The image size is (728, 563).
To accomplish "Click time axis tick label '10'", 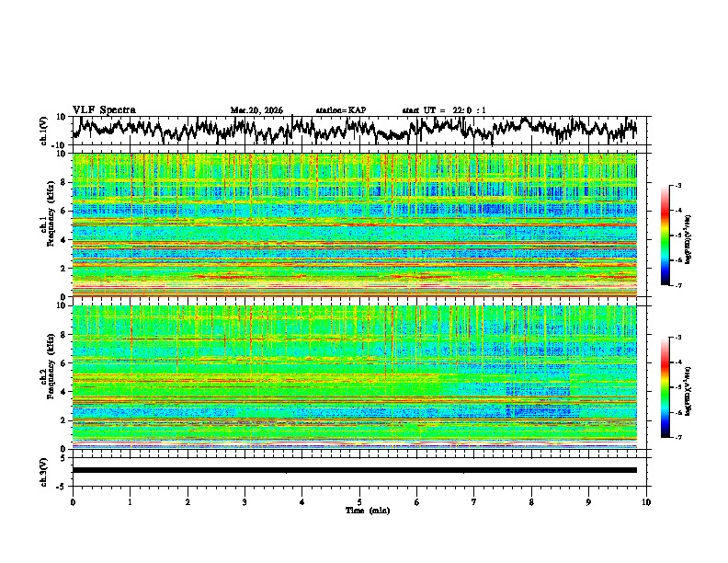I will [646, 502].
